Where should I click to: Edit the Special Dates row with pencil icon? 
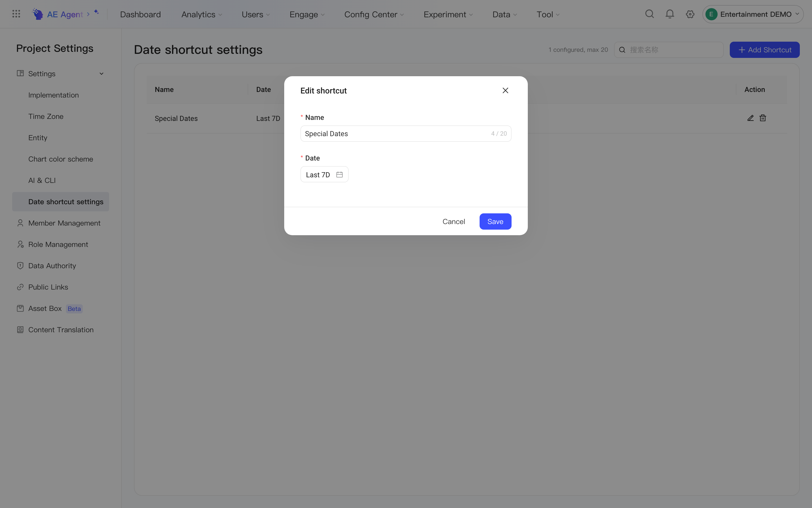click(x=751, y=118)
